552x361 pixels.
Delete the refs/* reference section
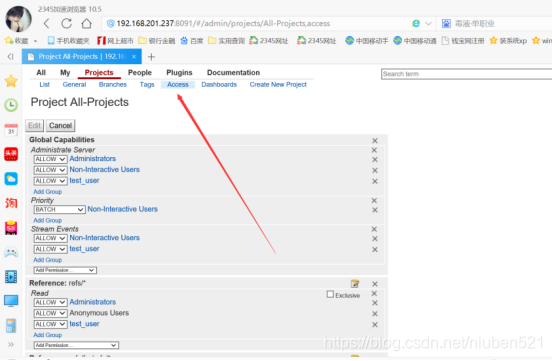point(375,284)
